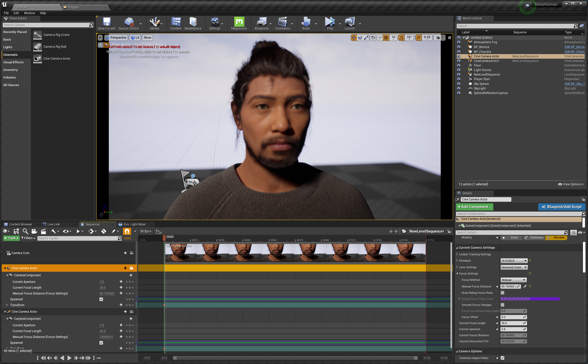Open the Cinematics toolbar icon
The width and height of the screenshot is (588, 364).
(282, 22)
